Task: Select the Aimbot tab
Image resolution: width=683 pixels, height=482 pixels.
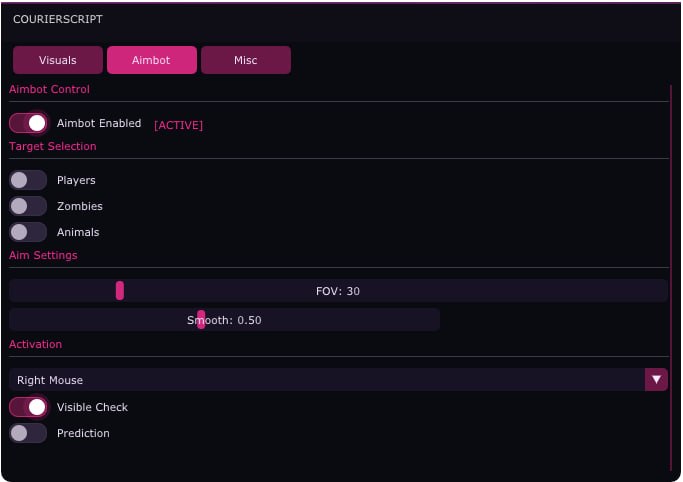Action: [152, 60]
